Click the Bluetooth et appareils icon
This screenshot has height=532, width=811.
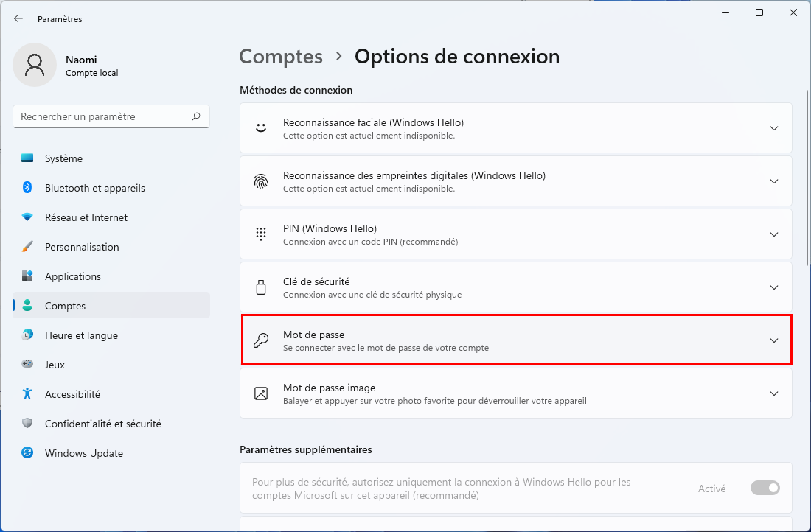27,188
